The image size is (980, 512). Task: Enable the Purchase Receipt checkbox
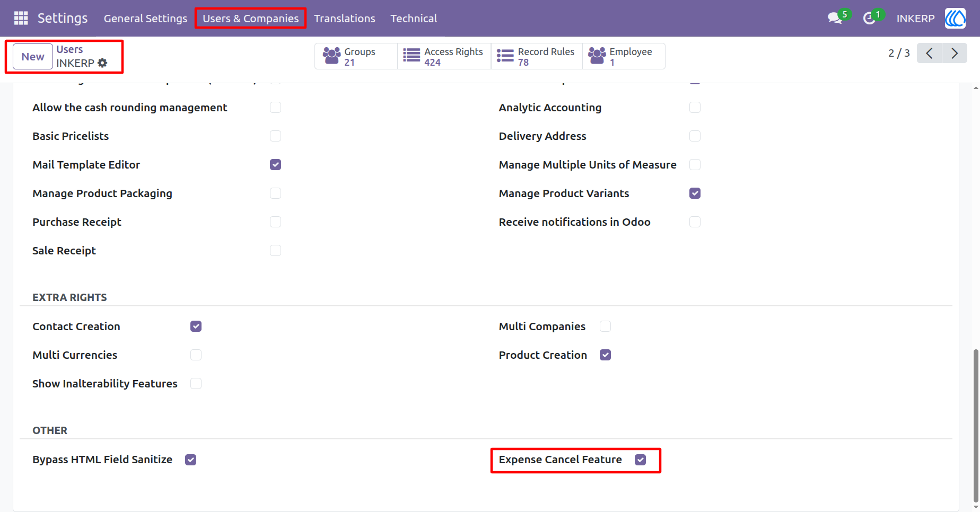click(275, 222)
